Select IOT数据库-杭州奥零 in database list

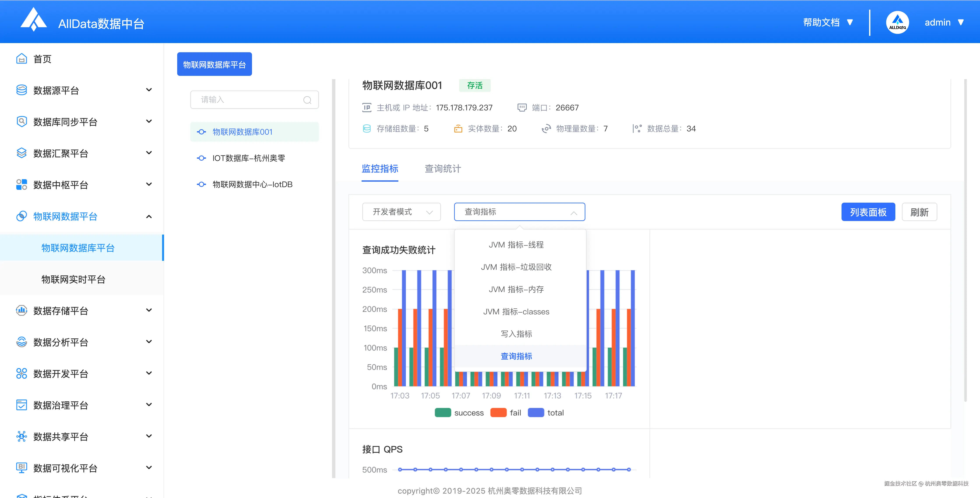[248, 158]
